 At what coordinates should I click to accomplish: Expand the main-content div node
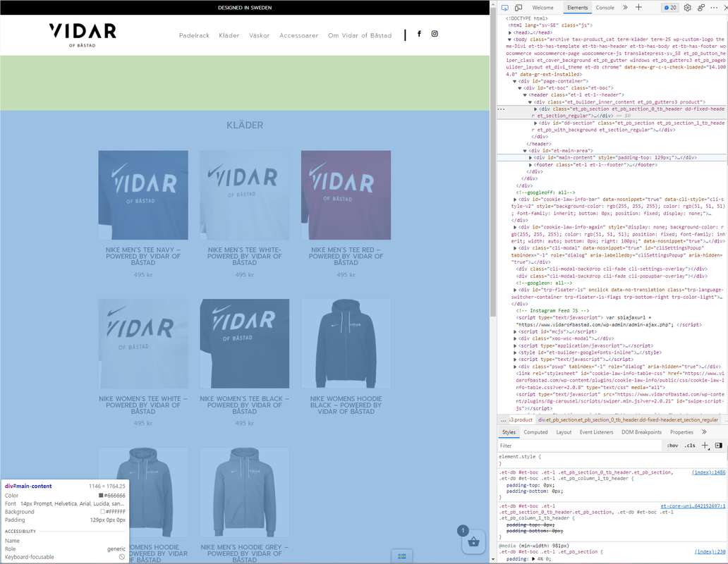coord(530,158)
